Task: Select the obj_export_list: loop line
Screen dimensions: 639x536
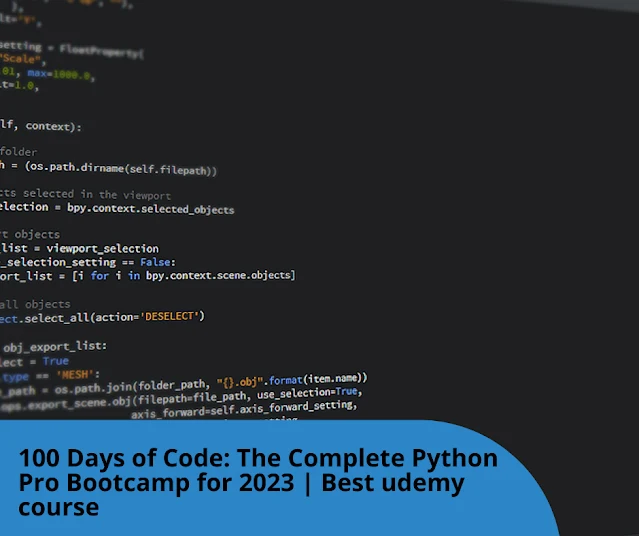Action: 53,347
